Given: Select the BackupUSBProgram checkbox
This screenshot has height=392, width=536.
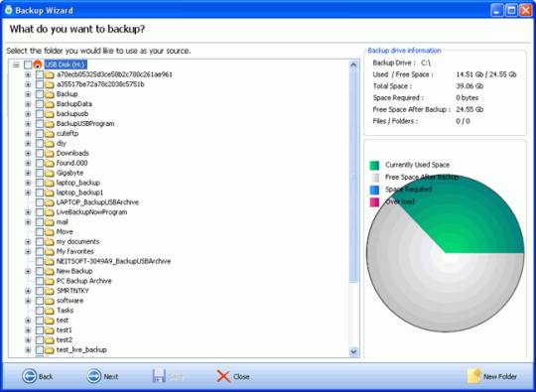Looking at the screenshot, I should tap(40, 124).
